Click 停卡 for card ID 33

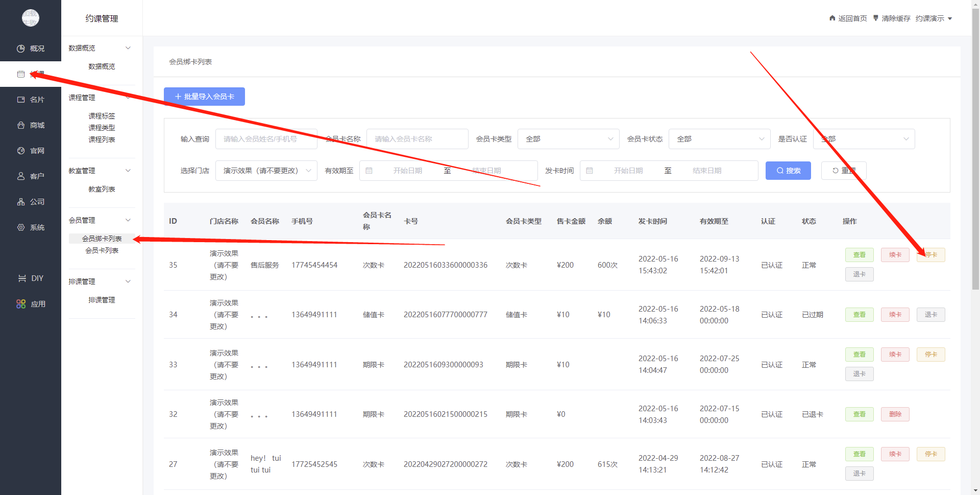(931, 355)
